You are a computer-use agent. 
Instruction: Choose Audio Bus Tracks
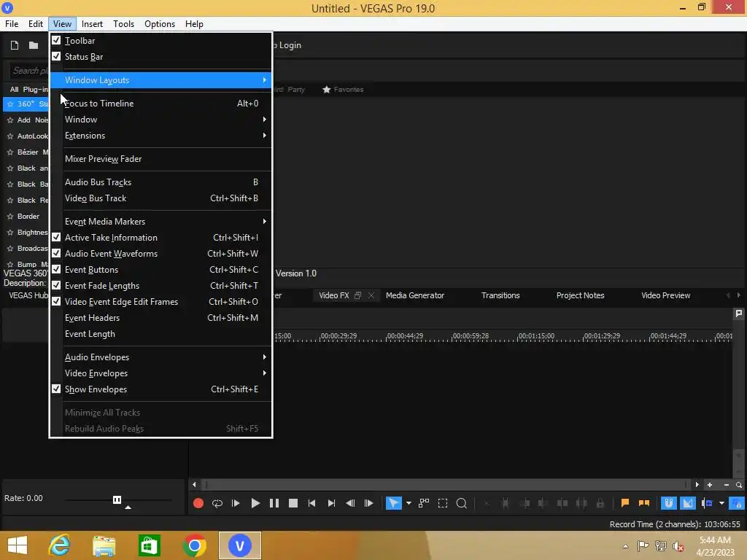pos(160,182)
